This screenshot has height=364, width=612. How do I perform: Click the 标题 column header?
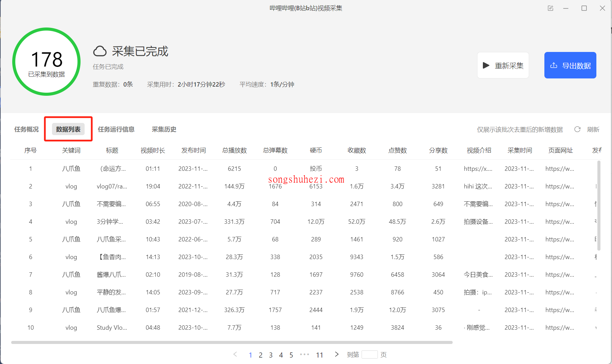[112, 150]
